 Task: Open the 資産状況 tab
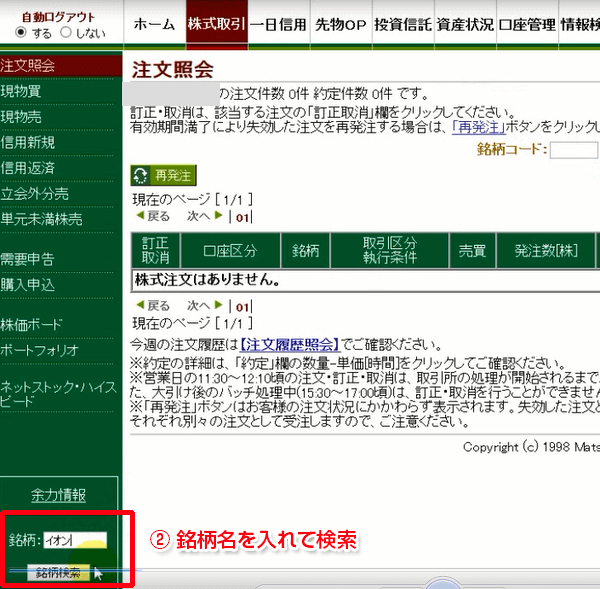pos(465,24)
